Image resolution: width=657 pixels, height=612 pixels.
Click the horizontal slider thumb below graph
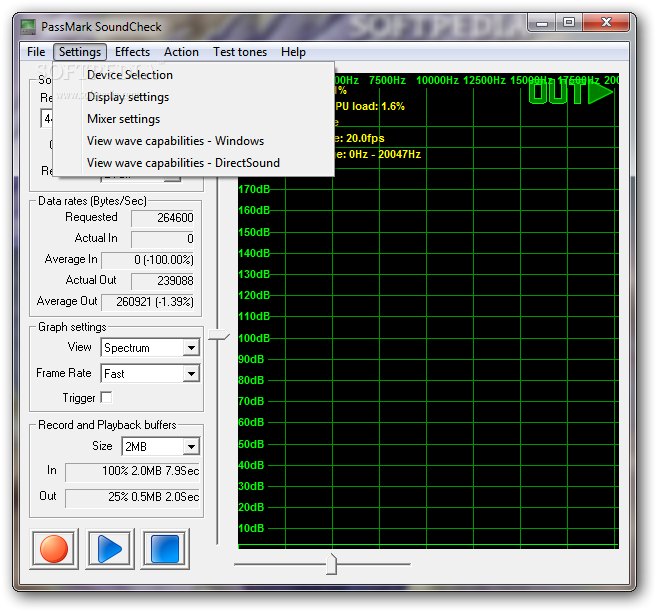click(331, 564)
